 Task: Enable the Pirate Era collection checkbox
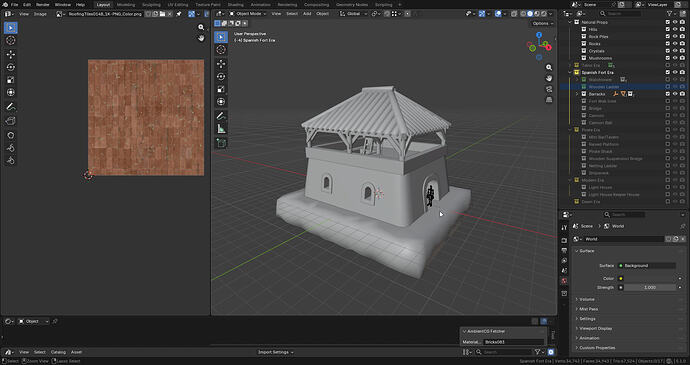tap(668, 130)
